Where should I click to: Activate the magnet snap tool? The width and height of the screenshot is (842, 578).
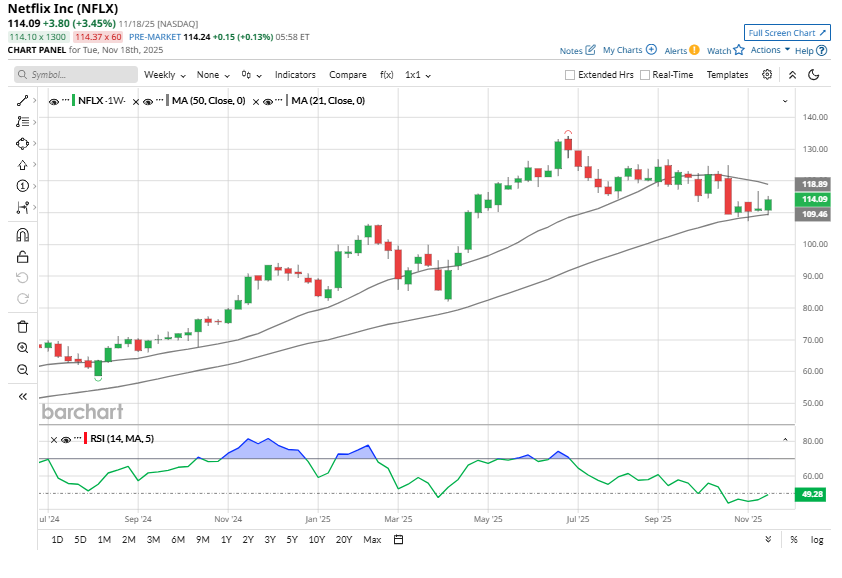click(22, 235)
